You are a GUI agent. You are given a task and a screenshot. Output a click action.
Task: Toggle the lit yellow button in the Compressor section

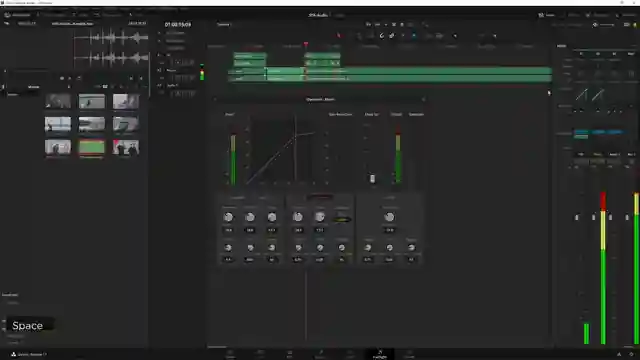tap(342, 220)
